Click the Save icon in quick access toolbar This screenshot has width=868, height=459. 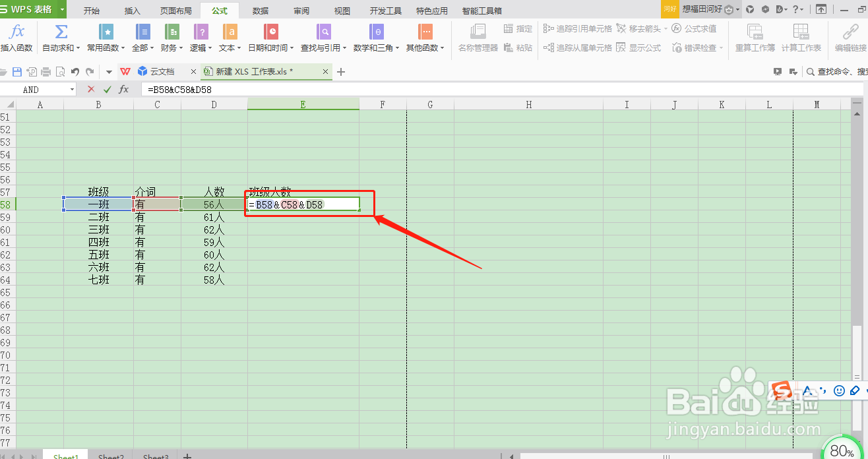[x=18, y=72]
